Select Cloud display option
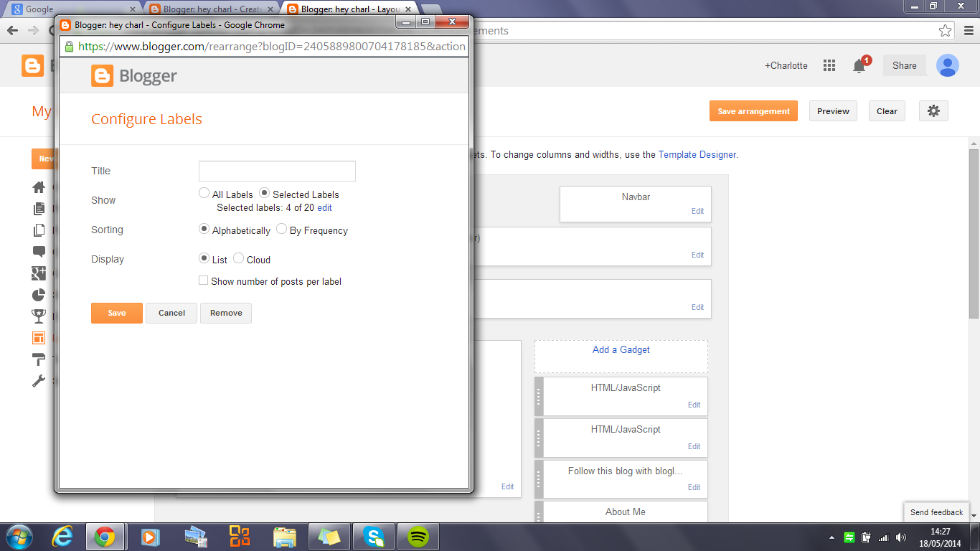This screenshot has width=980, height=551. (239, 259)
